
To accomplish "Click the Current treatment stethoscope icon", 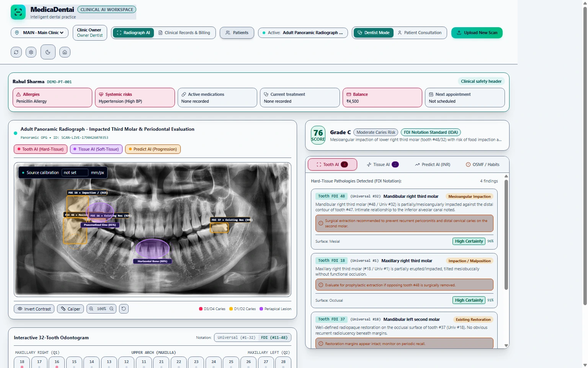I will (x=266, y=94).
